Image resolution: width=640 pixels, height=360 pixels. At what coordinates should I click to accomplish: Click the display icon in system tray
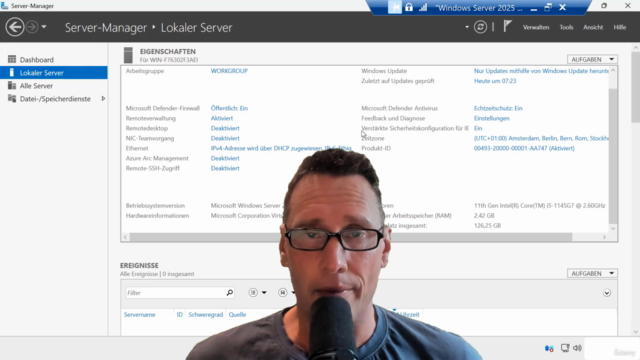tap(565, 348)
